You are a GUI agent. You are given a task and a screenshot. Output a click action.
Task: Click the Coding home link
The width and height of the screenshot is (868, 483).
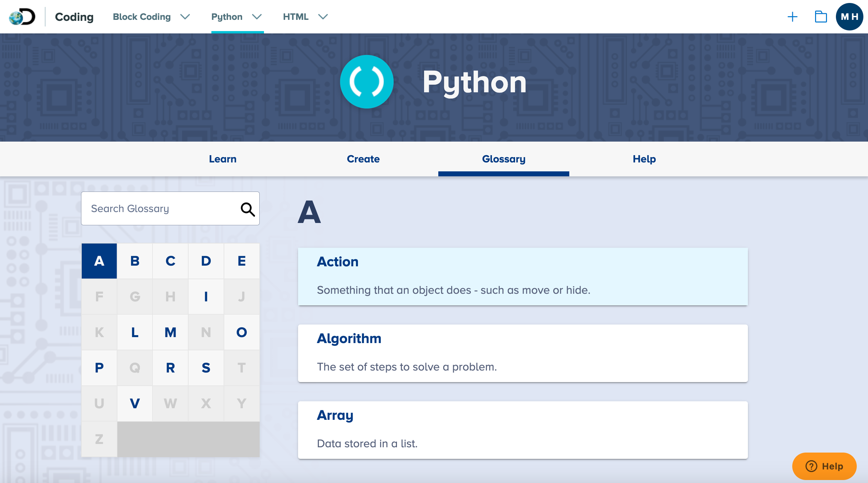point(74,17)
